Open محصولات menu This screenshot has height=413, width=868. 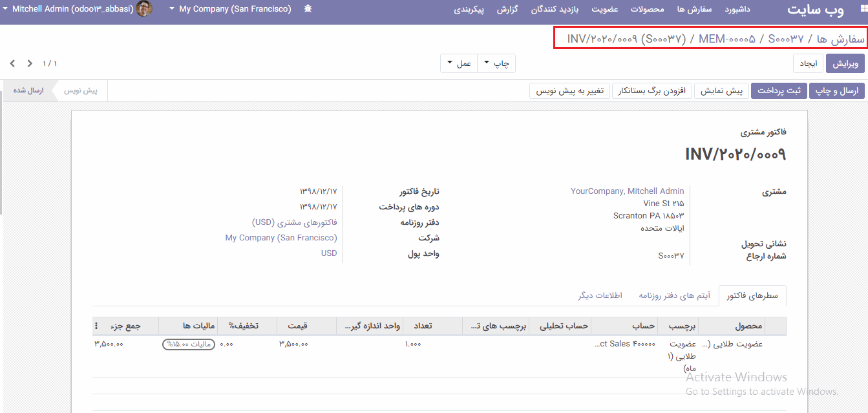[648, 10]
